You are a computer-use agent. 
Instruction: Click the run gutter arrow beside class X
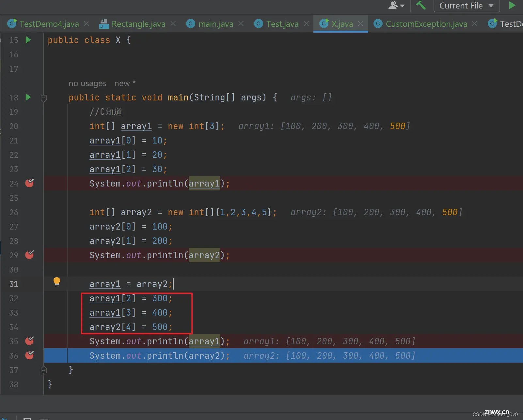28,40
